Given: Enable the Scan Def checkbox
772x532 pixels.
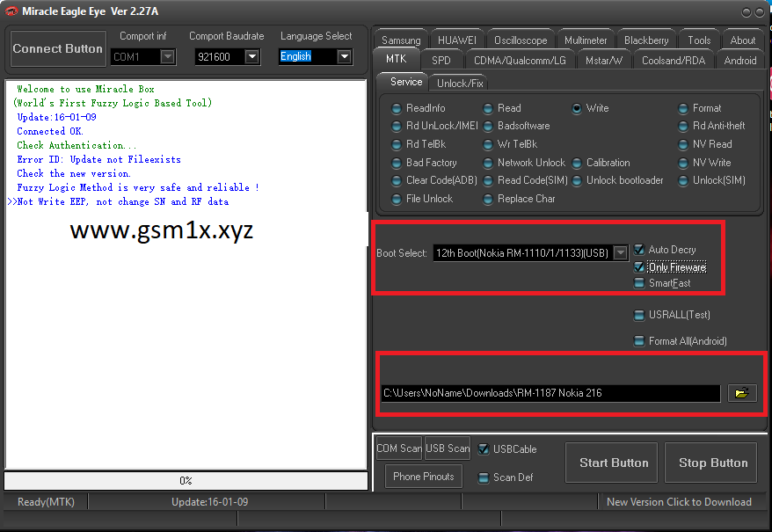Looking at the screenshot, I should (x=484, y=477).
